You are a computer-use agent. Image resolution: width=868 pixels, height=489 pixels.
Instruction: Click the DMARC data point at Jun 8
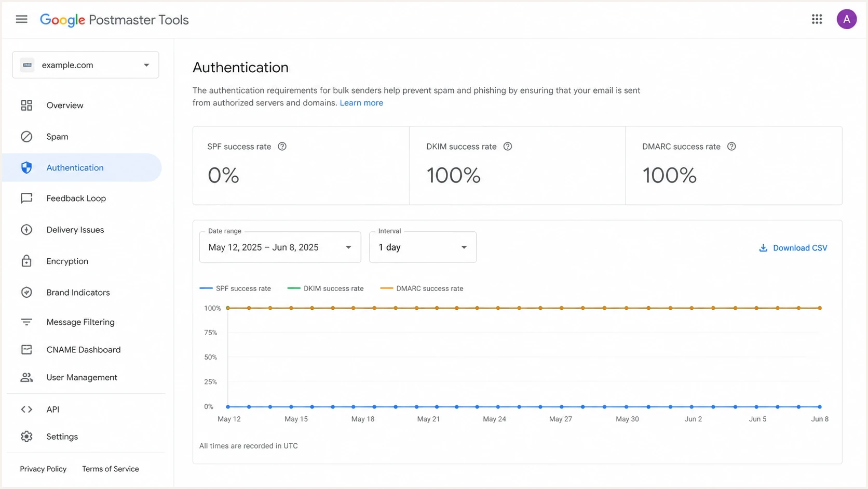click(820, 308)
